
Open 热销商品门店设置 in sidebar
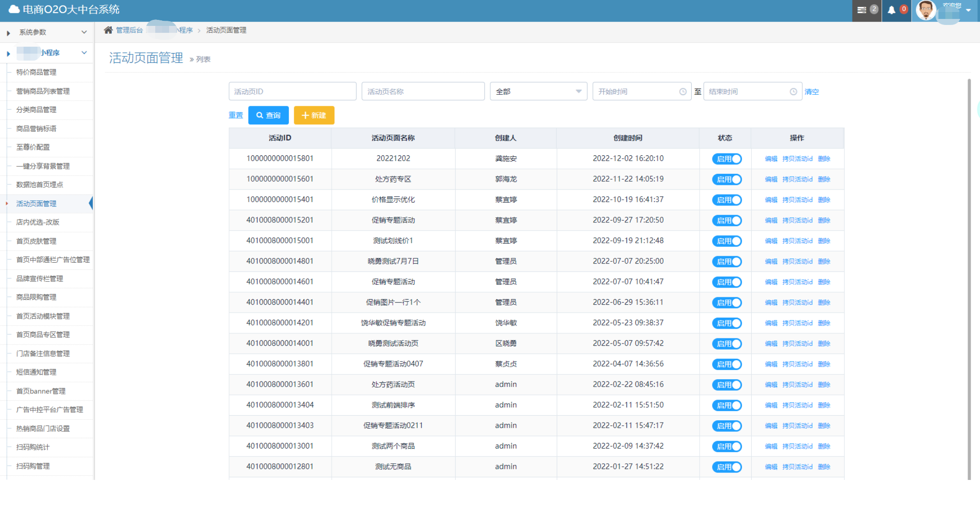click(43, 429)
